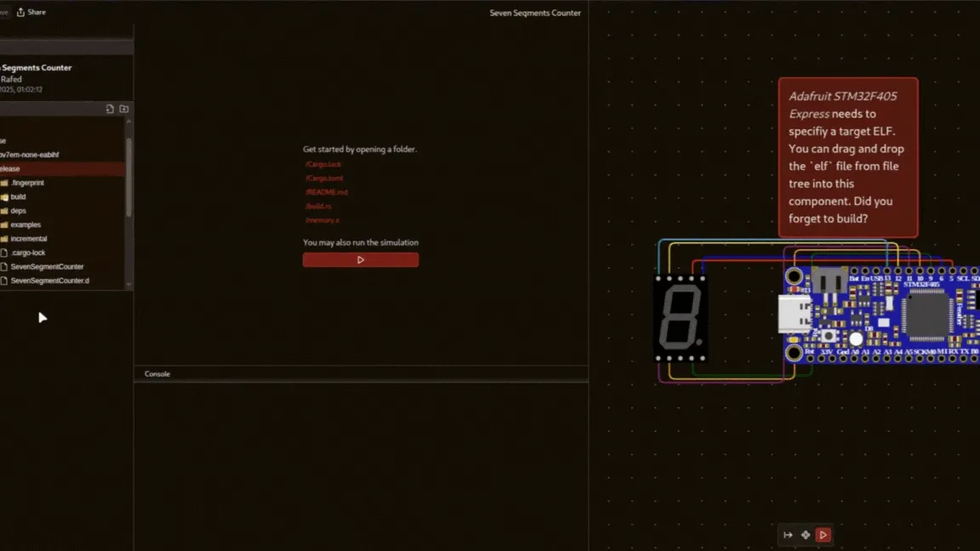Open the /README.md link
Viewport: 980px width, 551px height.
tap(328, 191)
